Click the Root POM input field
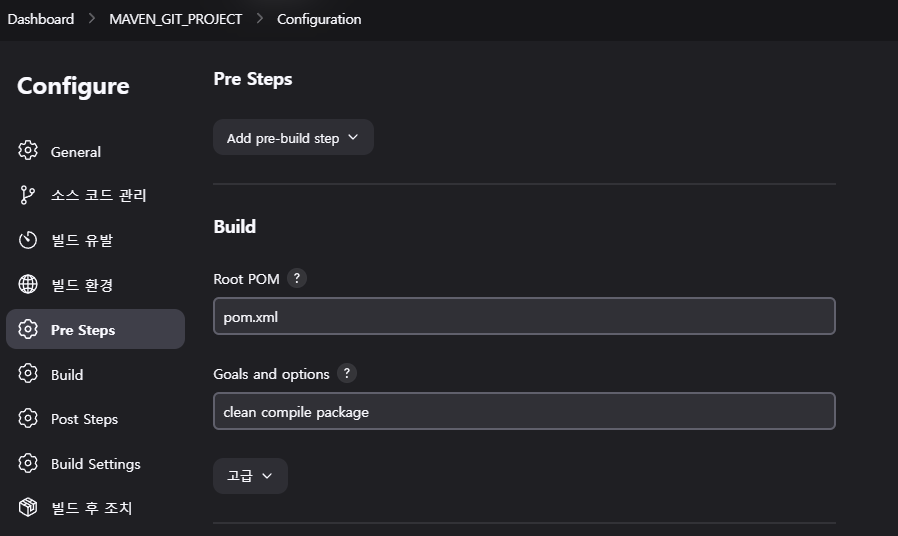This screenshot has height=536, width=898. [x=524, y=316]
